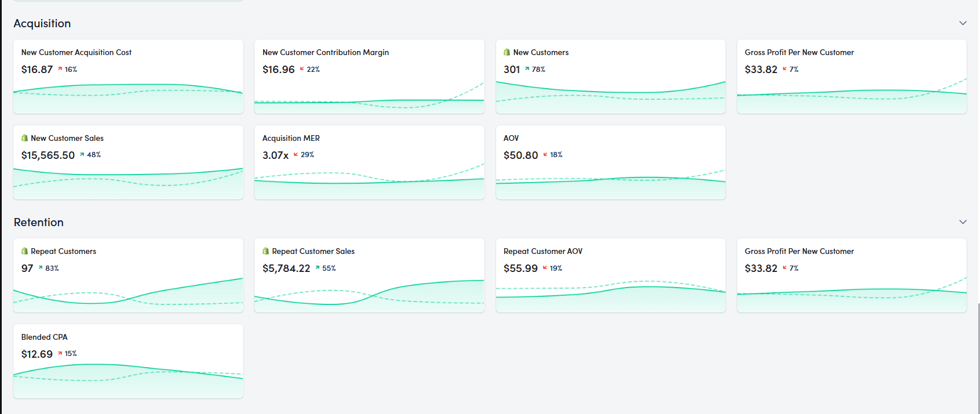Open the New Customer Contribution Margin card title
Viewport: 980px width, 414px height.
(x=326, y=52)
